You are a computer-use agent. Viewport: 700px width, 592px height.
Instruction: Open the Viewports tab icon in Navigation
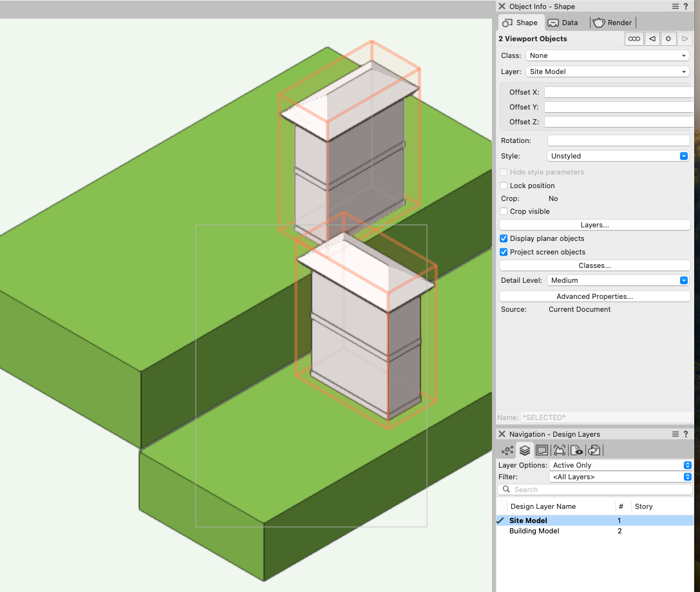[559, 450]
